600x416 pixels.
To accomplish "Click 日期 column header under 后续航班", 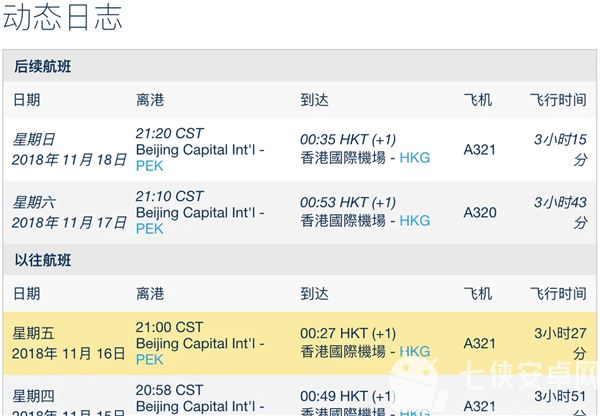I will click(27, 100).
